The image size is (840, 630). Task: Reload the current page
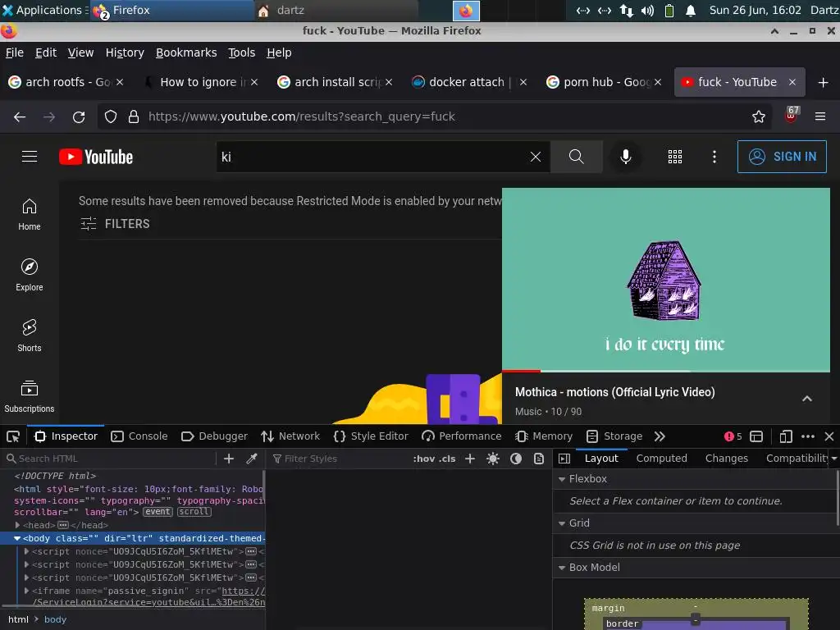pyautogui.click(x=79, y=116)
